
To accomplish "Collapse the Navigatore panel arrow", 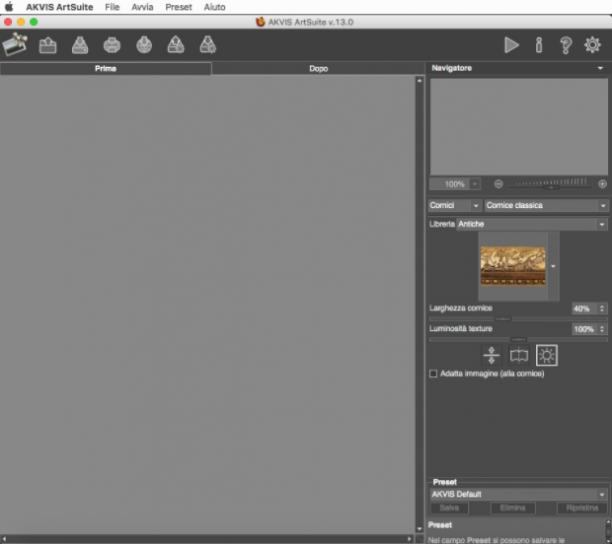I will 600,68.
